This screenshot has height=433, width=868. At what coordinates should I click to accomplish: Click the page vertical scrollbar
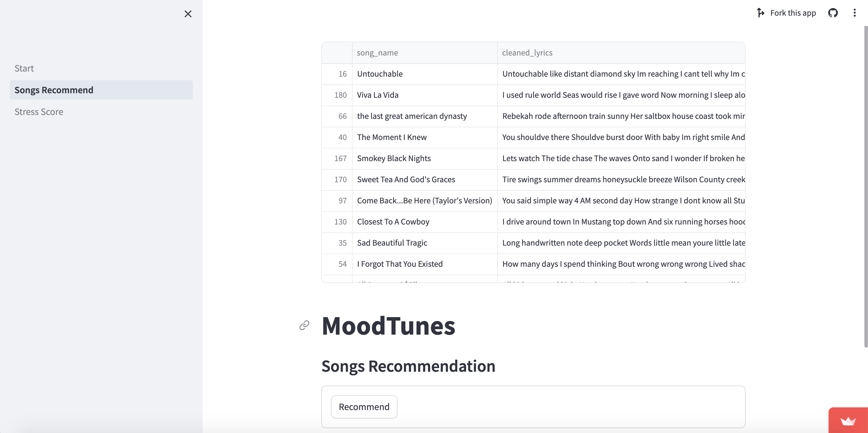(865, 186)
